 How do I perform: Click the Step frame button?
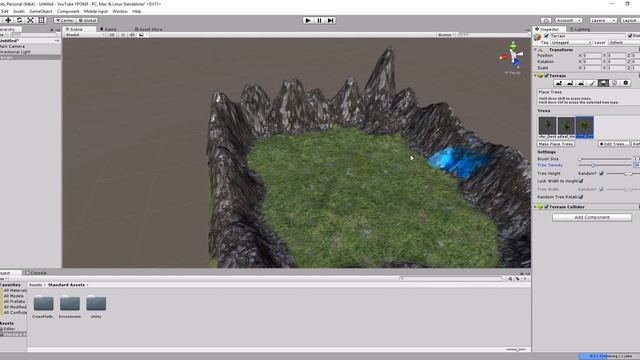(x=330, y=20)
